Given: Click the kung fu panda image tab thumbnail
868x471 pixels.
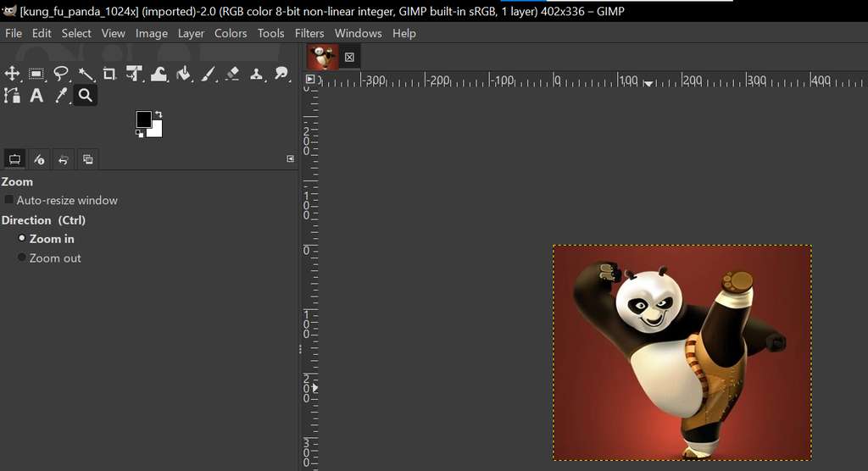Looking at the screenshot, I should pos(323,57).
